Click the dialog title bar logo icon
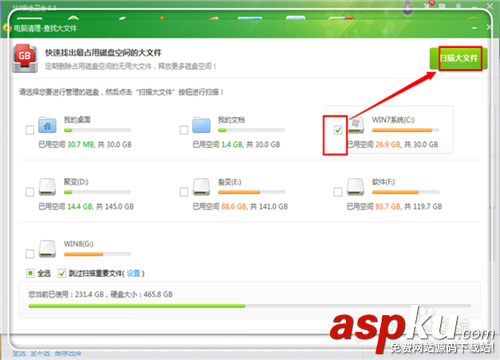The height and width of the screenshot is (360, 500). (7, 28)
